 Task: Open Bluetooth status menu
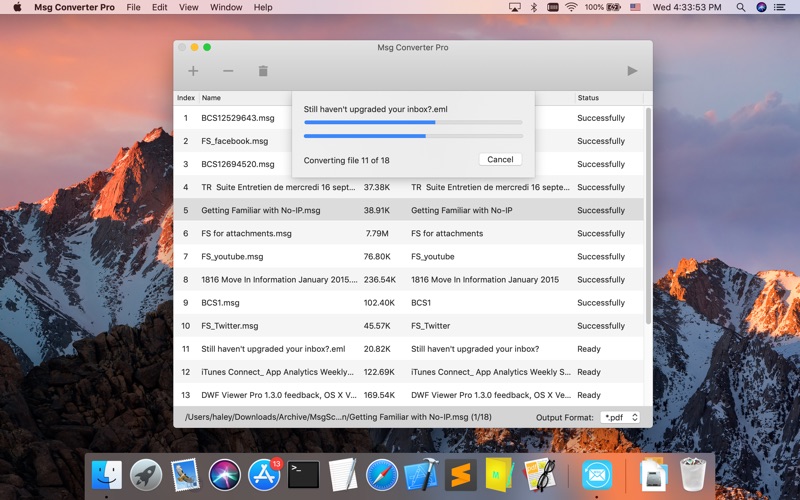(534, 7)
